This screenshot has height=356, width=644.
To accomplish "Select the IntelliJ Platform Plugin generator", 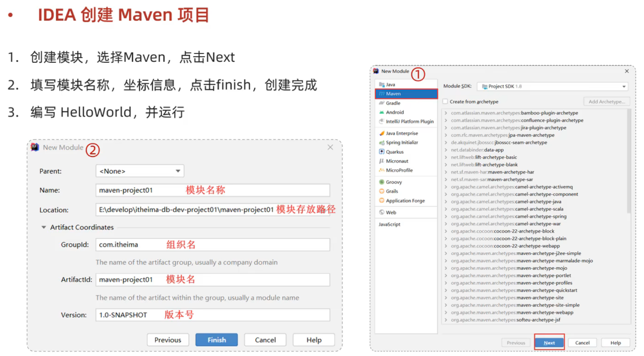I will [x=409, y=121].
